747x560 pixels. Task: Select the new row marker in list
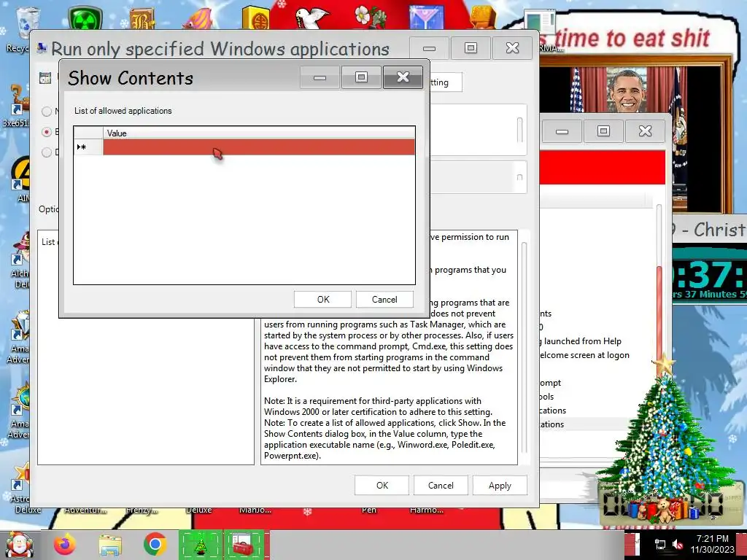(88, 147)
